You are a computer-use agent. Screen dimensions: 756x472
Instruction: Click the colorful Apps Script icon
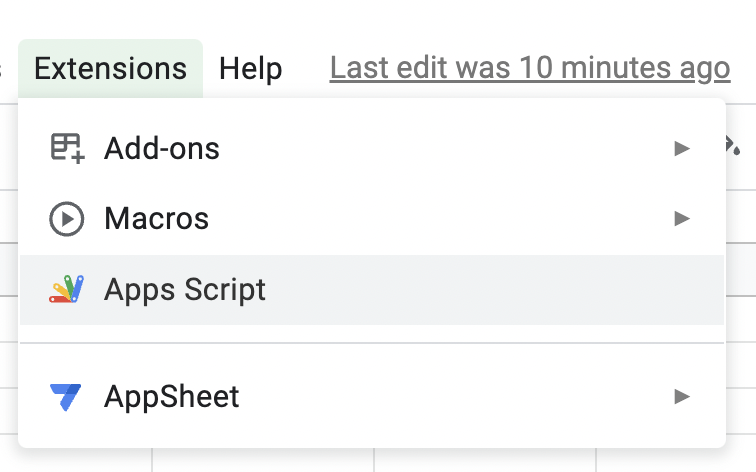[x=67, y=290]
